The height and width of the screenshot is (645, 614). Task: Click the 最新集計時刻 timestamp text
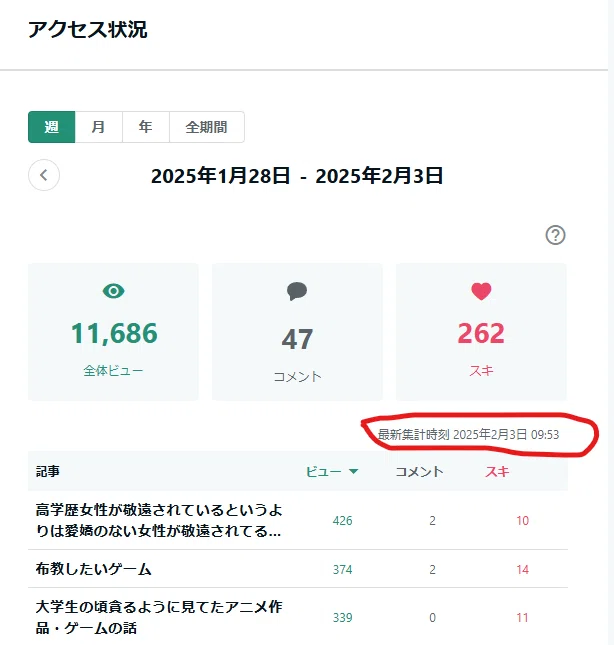pos(468,434)
